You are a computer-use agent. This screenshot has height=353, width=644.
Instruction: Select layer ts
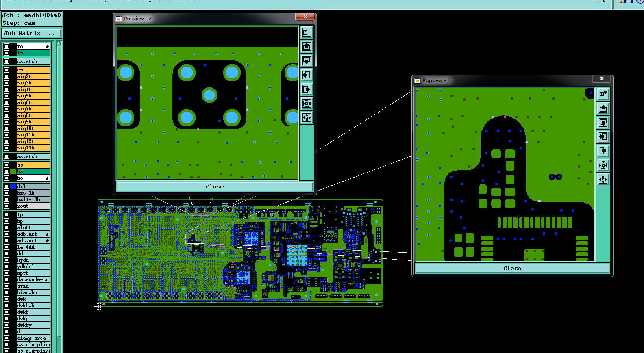[x=33, y=53]
